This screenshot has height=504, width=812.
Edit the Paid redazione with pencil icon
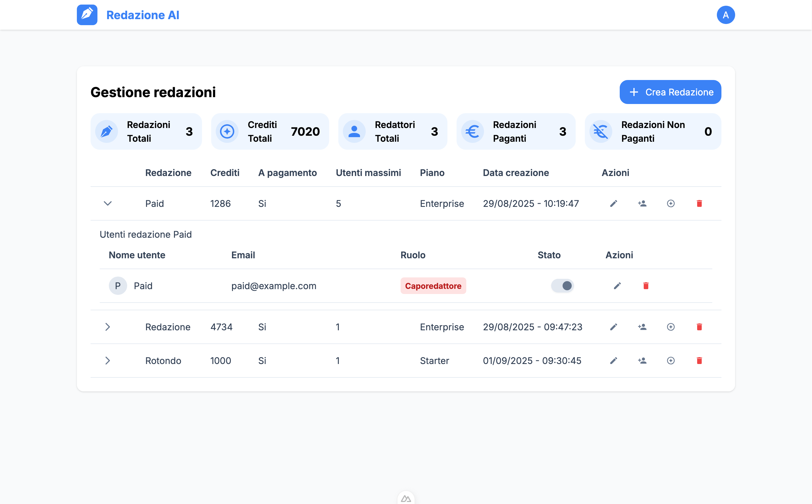pos(614,203)
